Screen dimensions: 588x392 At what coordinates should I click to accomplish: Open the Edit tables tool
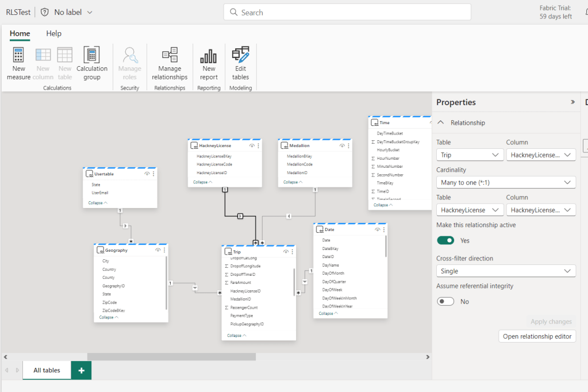(240, 56)
